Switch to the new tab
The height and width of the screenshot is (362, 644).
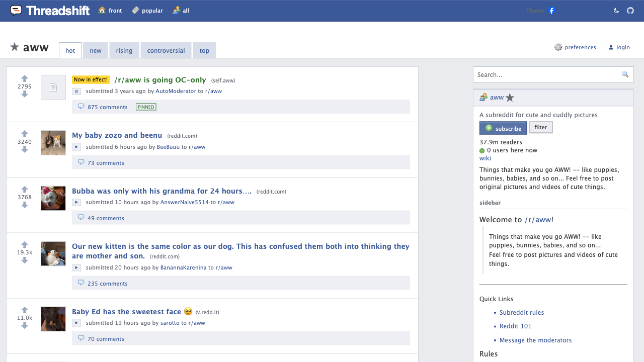[96, 50]
